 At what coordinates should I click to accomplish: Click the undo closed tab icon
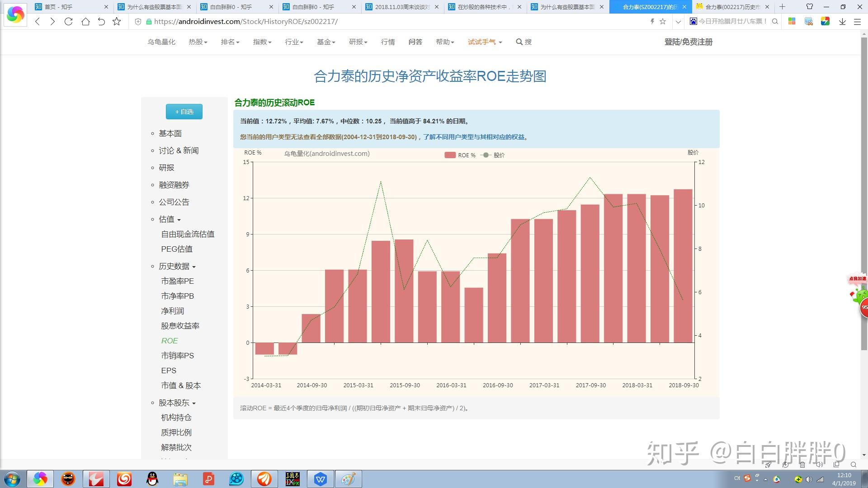click(101, 22)
